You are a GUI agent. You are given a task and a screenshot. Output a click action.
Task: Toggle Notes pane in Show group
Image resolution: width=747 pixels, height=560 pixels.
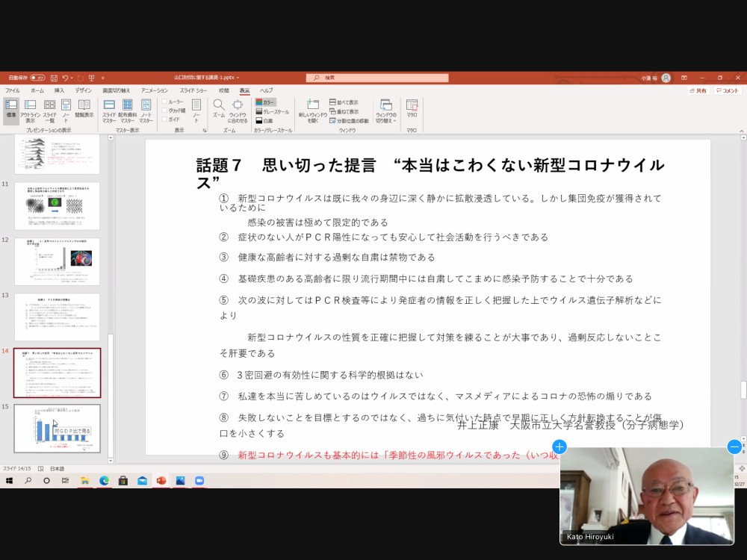tap(196, 111)
